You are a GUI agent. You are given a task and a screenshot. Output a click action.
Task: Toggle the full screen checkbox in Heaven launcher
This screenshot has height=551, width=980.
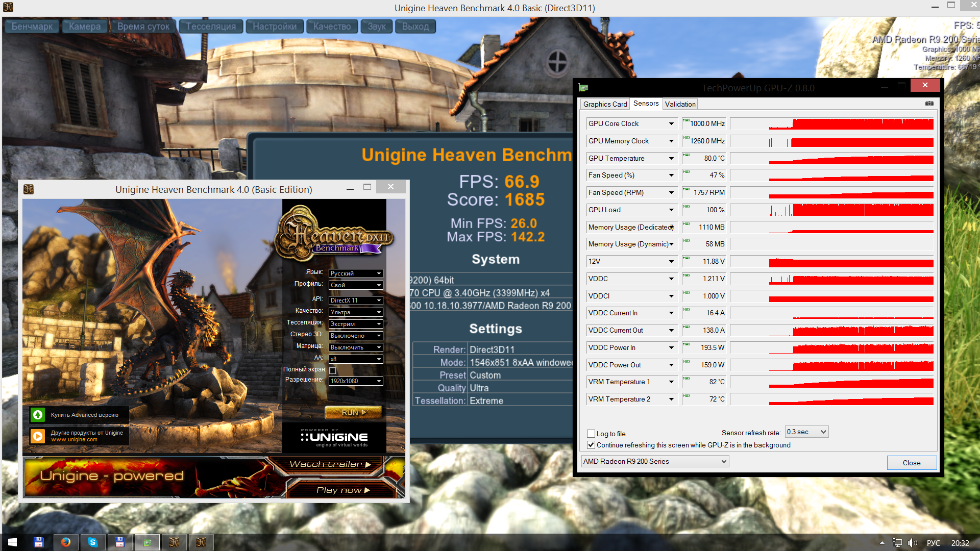[x=332, y=370]
